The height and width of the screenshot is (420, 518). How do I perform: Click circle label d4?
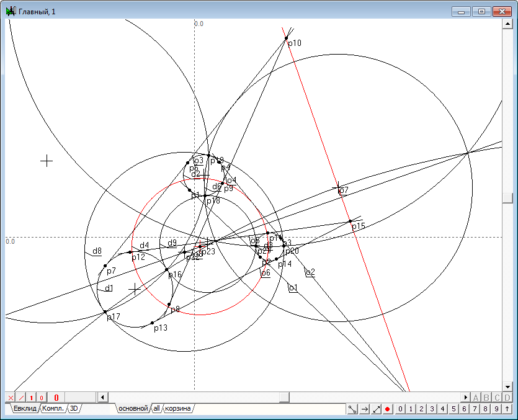[145, 245]
